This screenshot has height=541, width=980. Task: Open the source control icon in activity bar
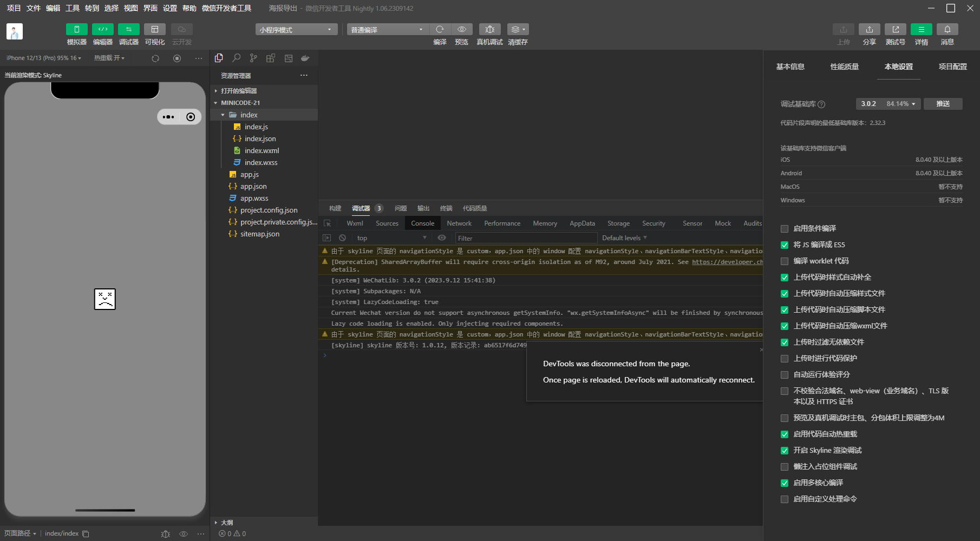pyautogui.click(x=253, y=58)
